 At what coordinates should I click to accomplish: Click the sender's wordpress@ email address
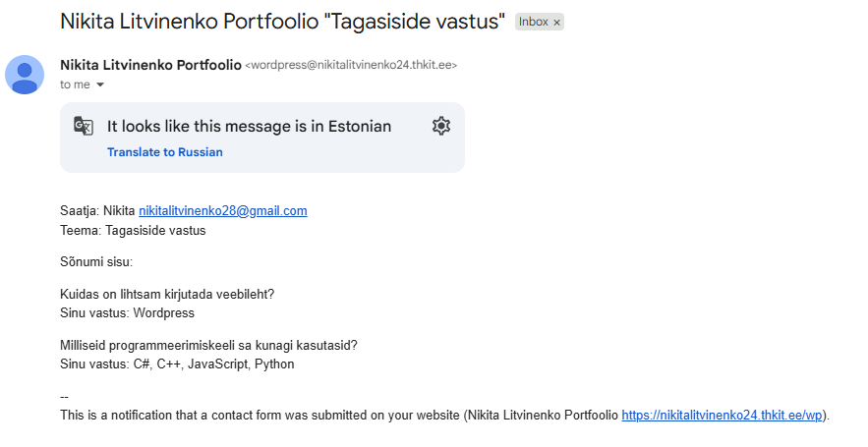[351, 66]
